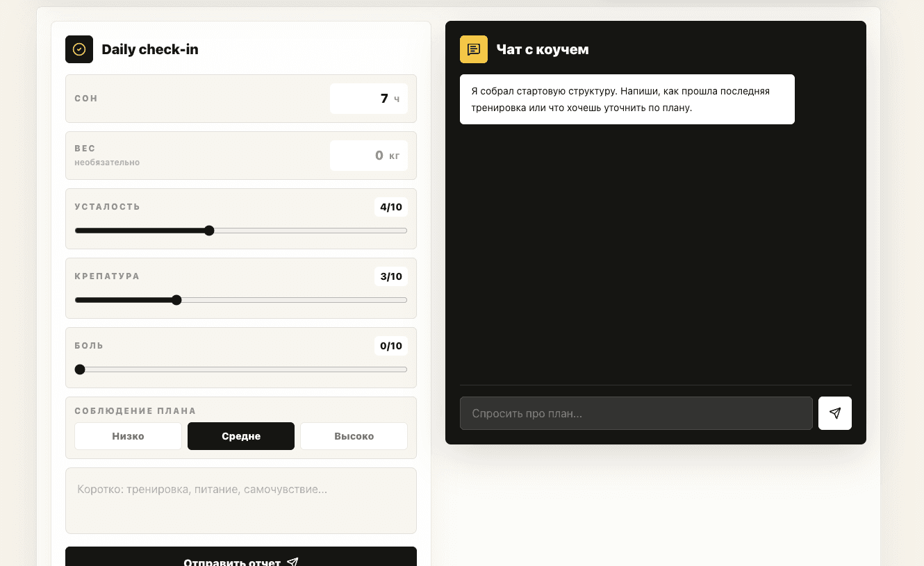
Task: Click the Чат с коучем heading
Action: (x=543, y=49)
